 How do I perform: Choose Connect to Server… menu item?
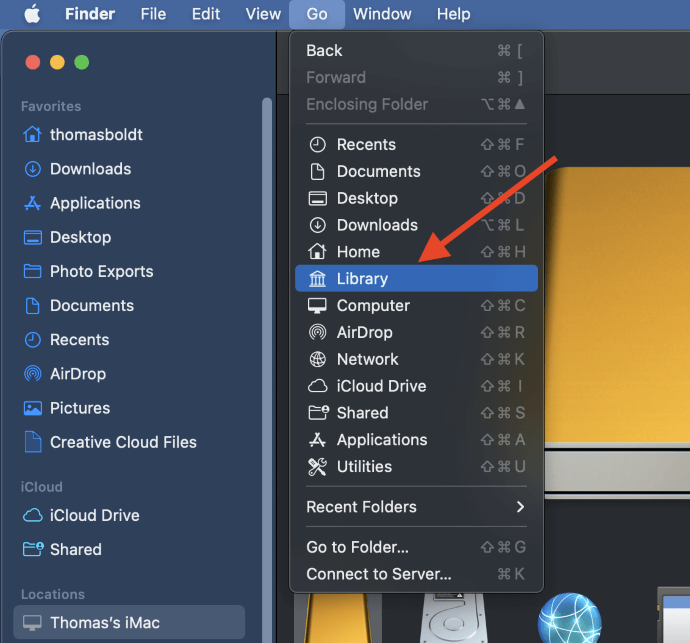416,574
